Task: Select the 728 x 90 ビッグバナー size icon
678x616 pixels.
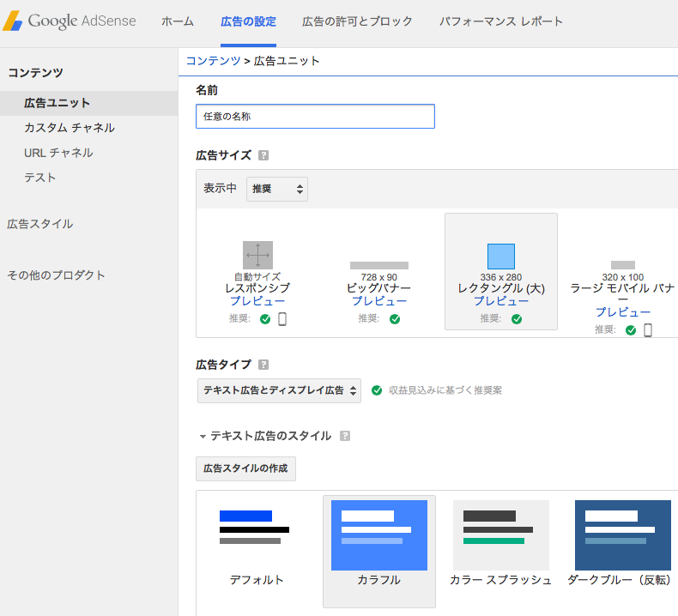Action: (x=378, y=265)
